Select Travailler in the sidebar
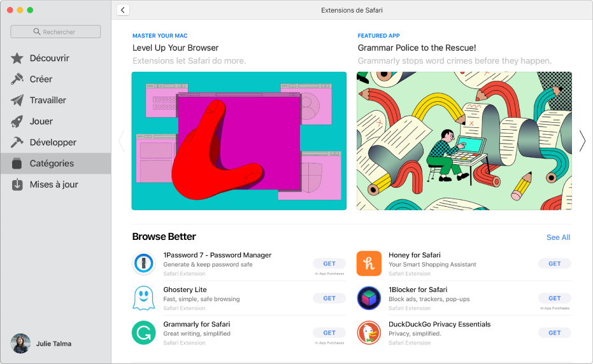 [x=55, y=100]
